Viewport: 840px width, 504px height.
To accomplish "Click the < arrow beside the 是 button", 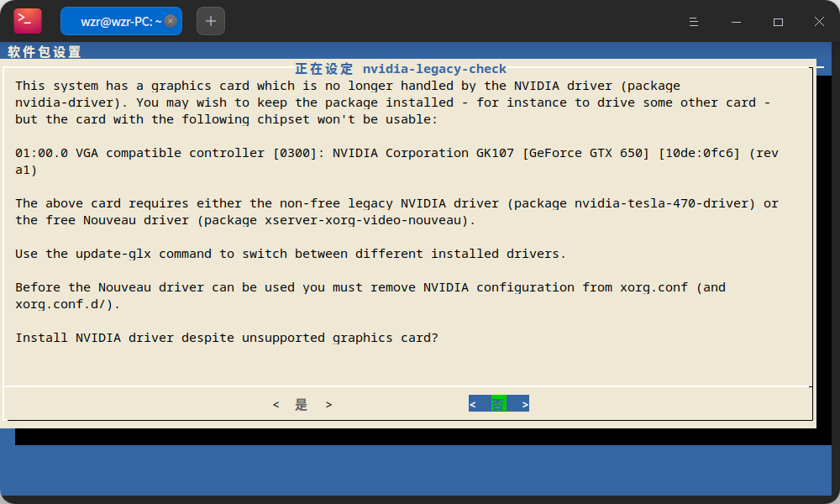I will click(276, 404).
